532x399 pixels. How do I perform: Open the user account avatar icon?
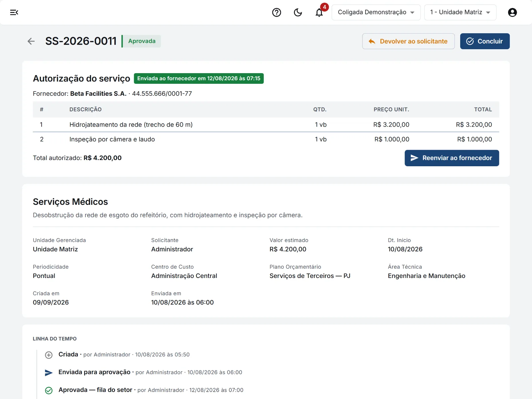[x=512, y=12]
